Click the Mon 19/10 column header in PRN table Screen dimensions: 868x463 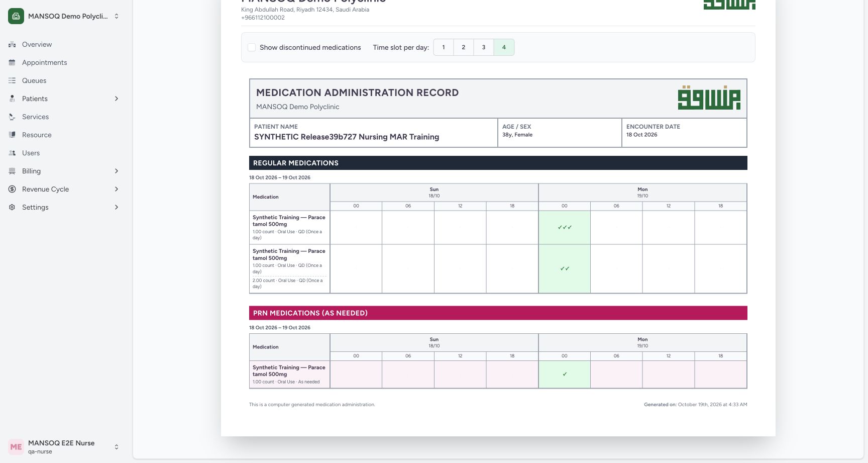[642, 342]
